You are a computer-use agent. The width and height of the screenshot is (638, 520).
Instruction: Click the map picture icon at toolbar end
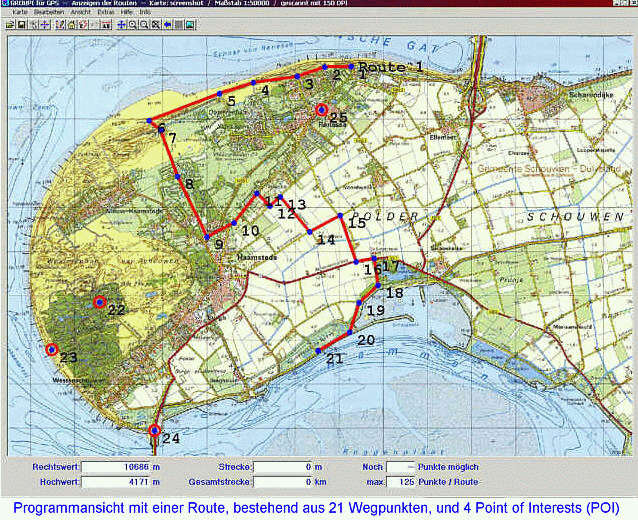(190, 24)
